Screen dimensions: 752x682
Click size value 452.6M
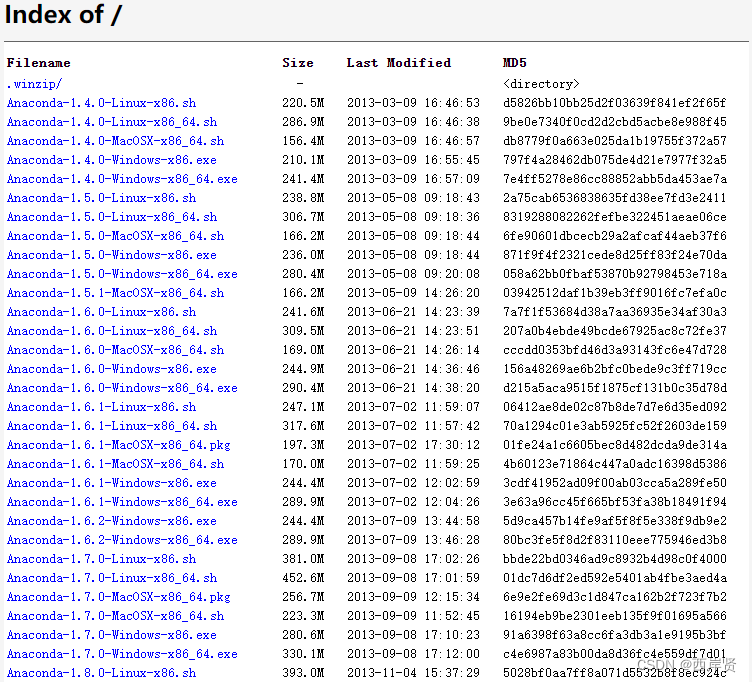[304, 578]
